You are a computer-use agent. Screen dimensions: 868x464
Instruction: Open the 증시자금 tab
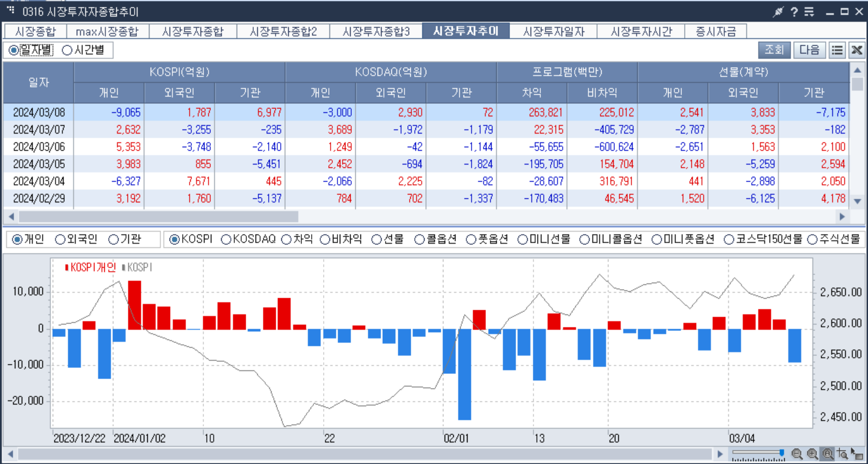[716, 32]
